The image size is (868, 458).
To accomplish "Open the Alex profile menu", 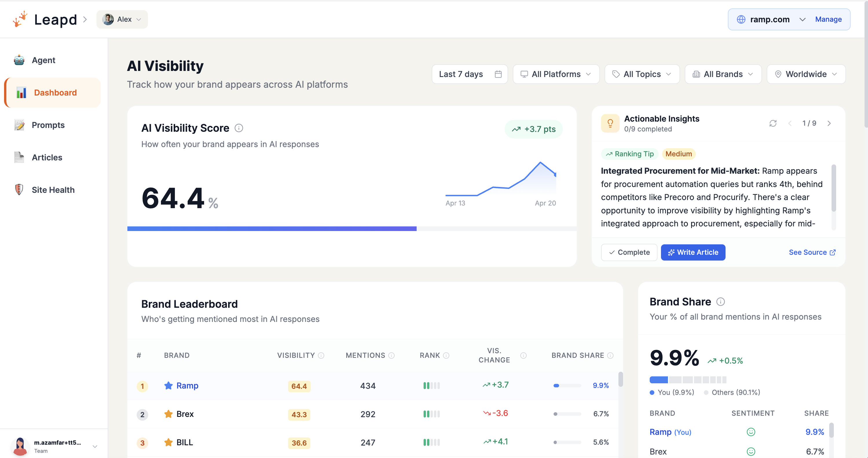I will [x=122, y=19].
